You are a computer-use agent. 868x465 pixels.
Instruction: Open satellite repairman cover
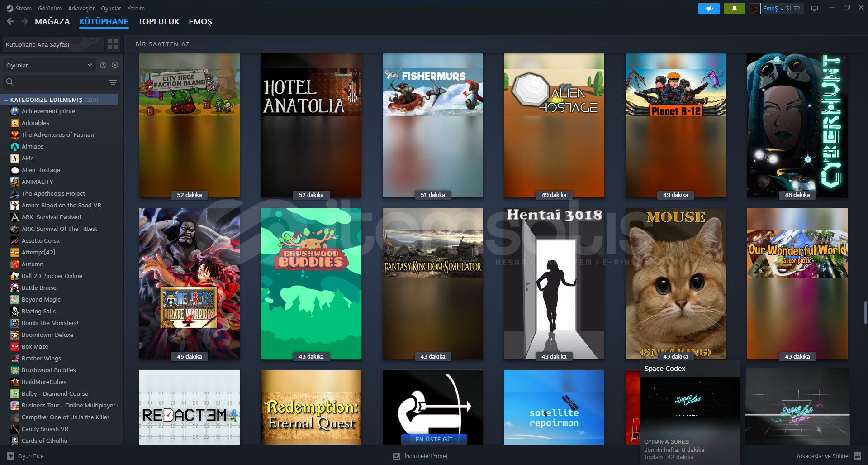(x=554, y=407)
